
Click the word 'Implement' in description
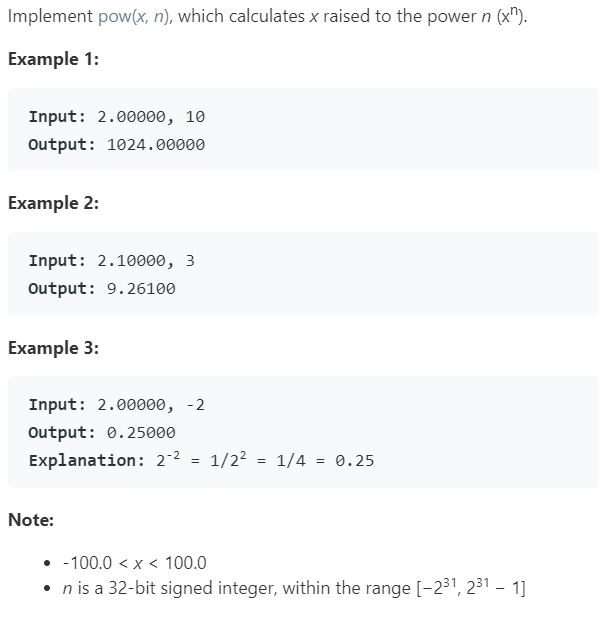[50, 17]
